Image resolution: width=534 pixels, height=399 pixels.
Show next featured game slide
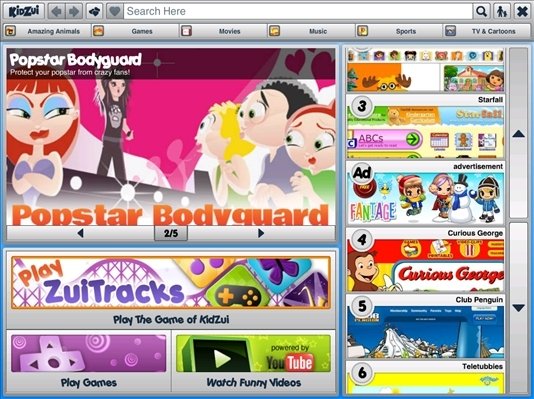tap(261, 233)
